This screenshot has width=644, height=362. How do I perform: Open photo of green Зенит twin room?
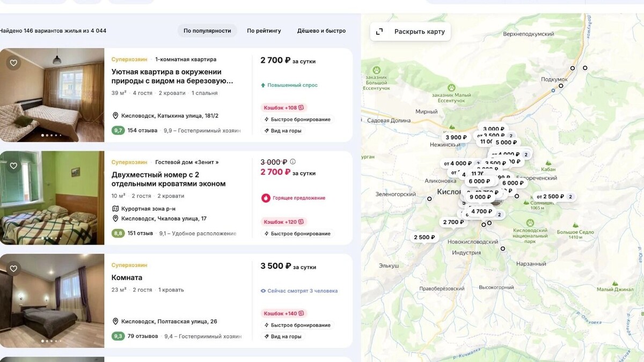coord(52,198)
